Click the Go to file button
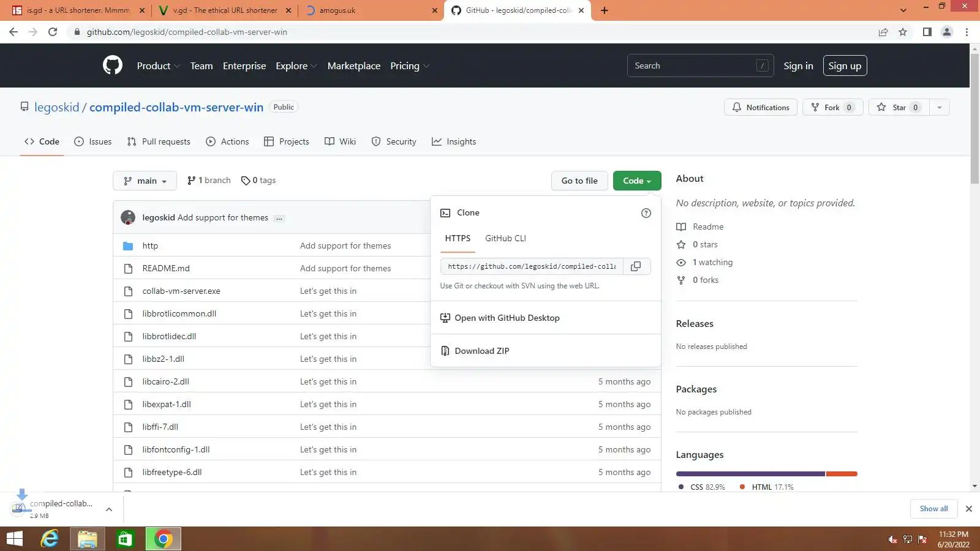This screenshot has height=551, width=980. coord(579,181)
